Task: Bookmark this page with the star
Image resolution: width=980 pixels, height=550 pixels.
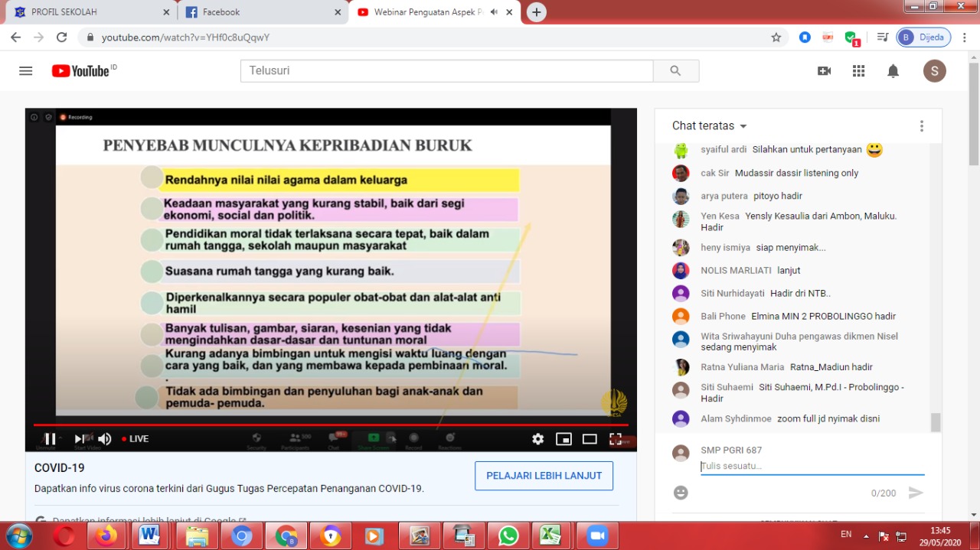Action: coord(776,37)
